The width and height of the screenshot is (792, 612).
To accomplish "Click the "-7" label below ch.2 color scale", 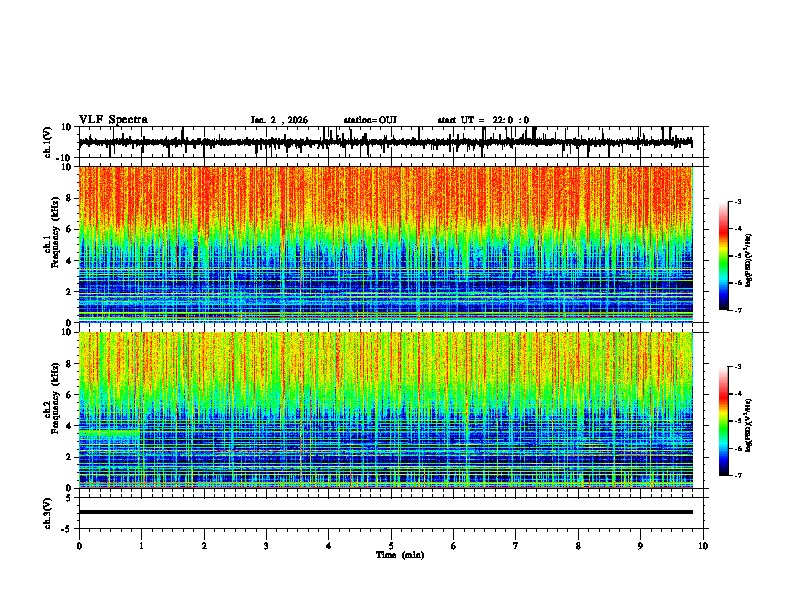I will (737, 476).
